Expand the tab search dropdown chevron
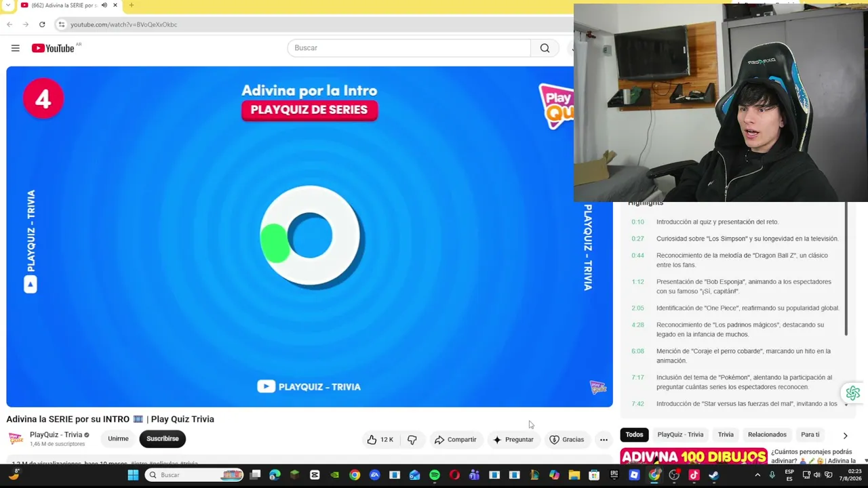Image resolution: width=868 pixels, height=488 pixels. point(7,5)
